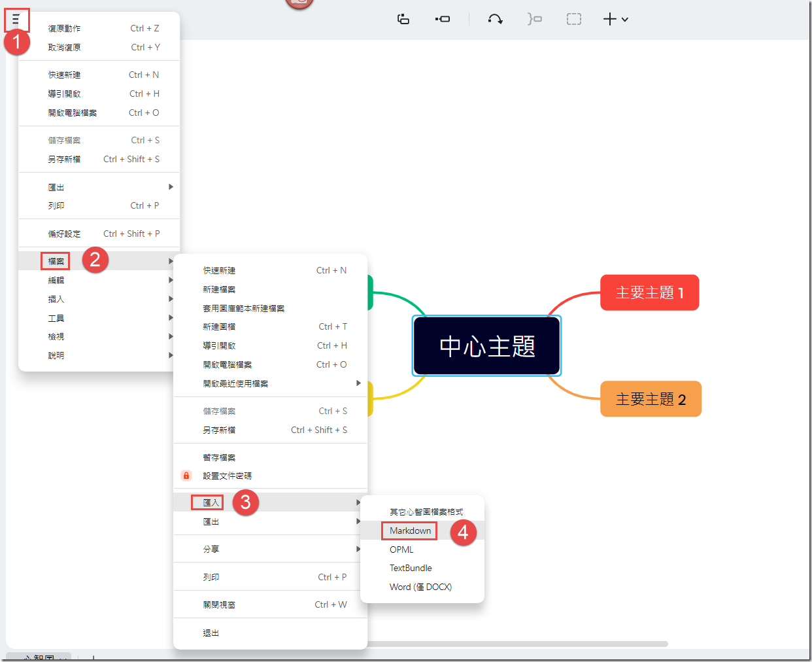Click 另存新檔 in the 檔案 submenu

pyautogui.click(x=270, y=430)
